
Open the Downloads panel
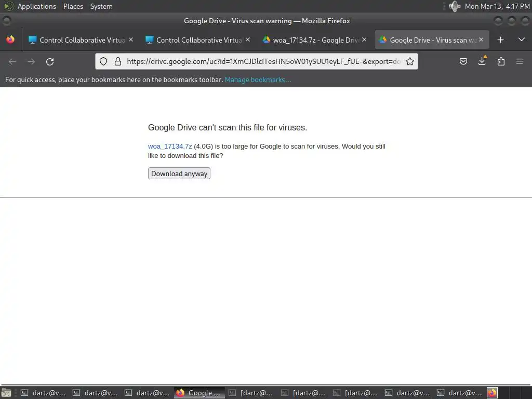point(482,61)
